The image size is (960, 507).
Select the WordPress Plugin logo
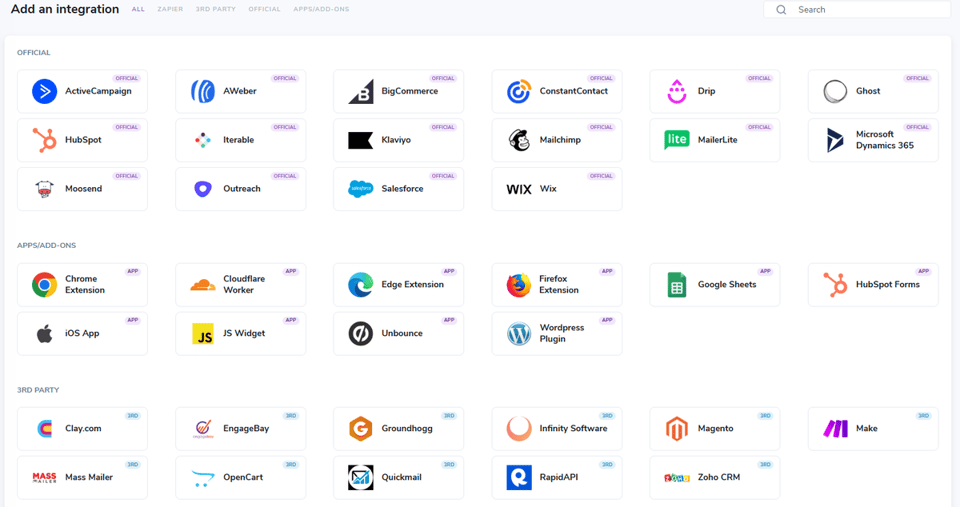coord(519,334)
